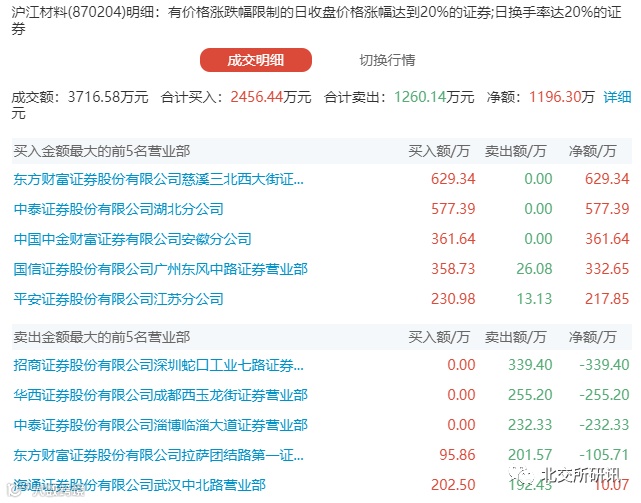Open 中国中金财富证券安徽分公司 link
The height and width of the screenshot is (503, 641).
point(132,239)
